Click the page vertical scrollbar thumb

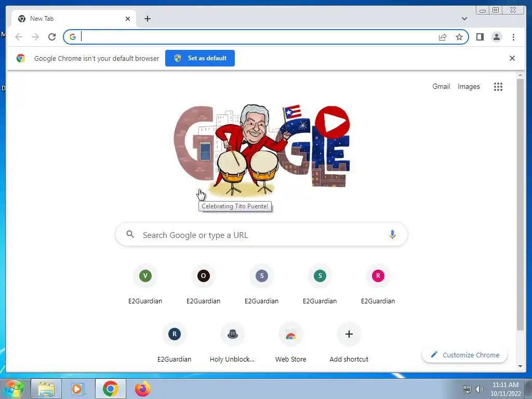tap(520, 204)
